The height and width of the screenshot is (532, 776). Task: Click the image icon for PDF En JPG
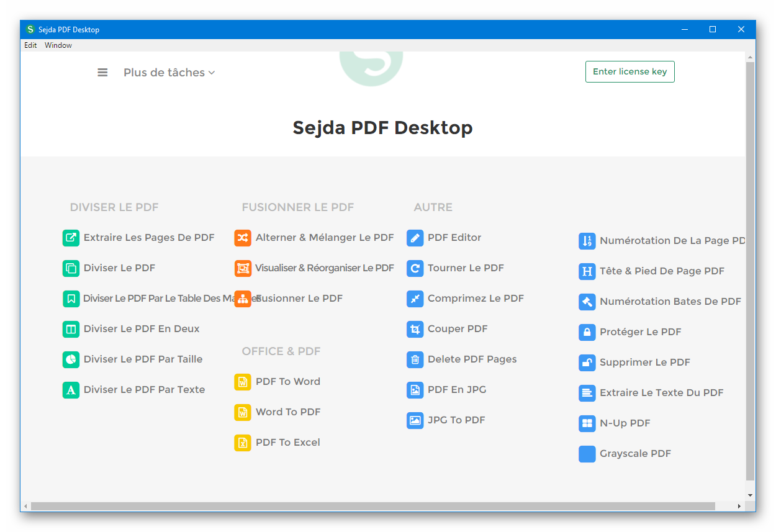pyautogui.click(x=415, y=390)
